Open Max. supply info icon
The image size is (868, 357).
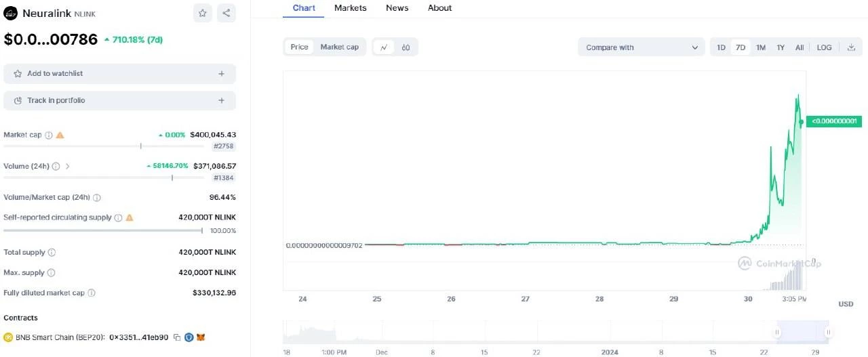[x=51, y=272]
